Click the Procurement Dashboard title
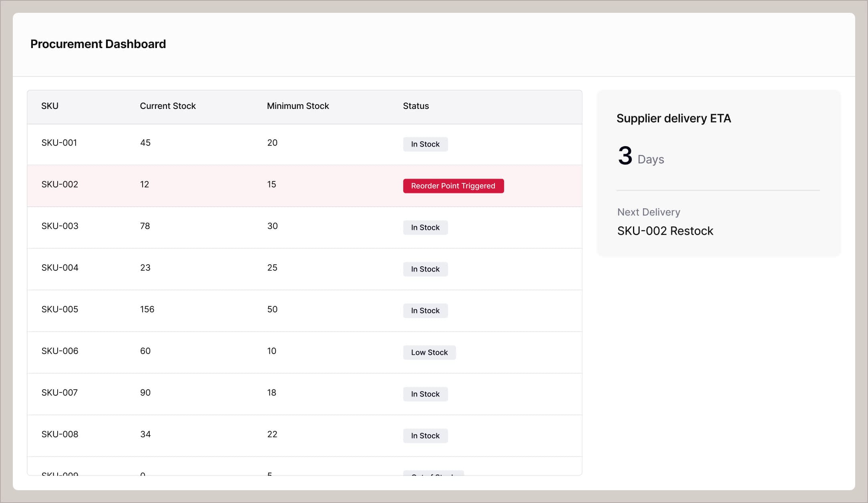 coord(98,44)
